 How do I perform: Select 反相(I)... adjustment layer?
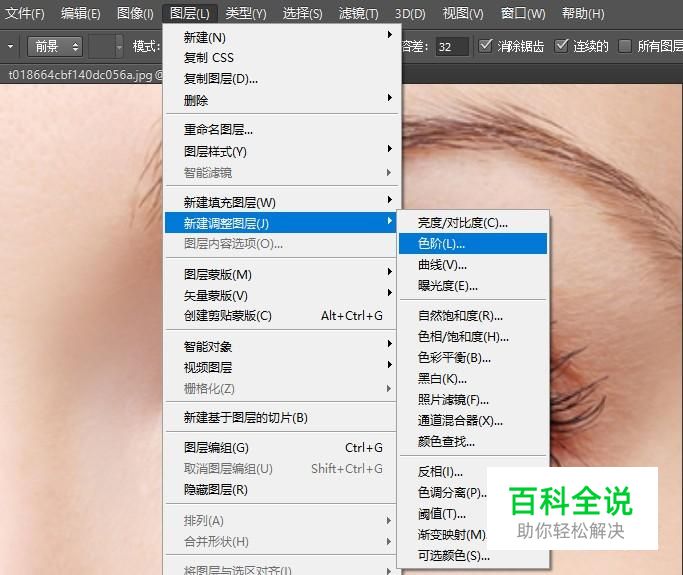(x=441, y=471)
